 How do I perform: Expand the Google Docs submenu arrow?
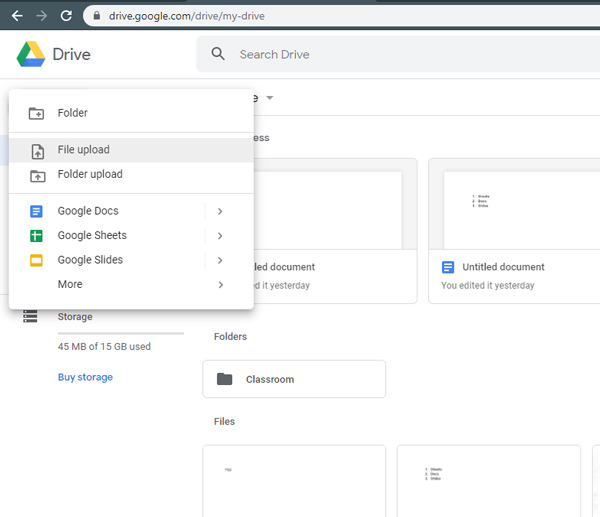pos(219,211)
